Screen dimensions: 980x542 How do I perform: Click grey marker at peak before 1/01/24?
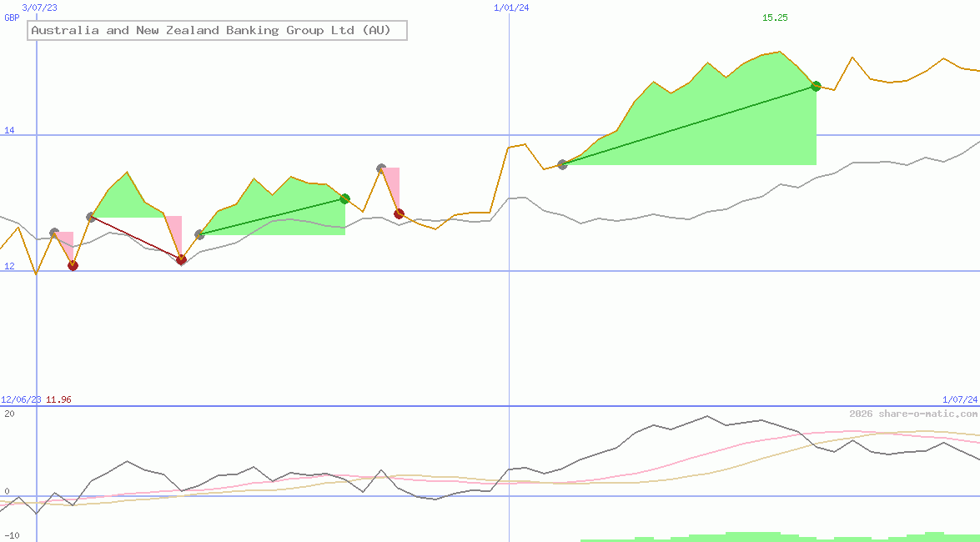pos(381,168)
